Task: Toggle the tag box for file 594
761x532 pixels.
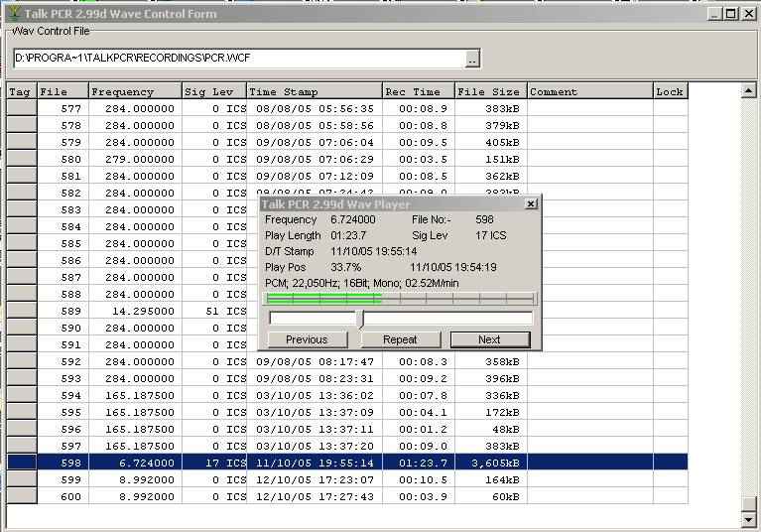Action: tap(22, 395)
